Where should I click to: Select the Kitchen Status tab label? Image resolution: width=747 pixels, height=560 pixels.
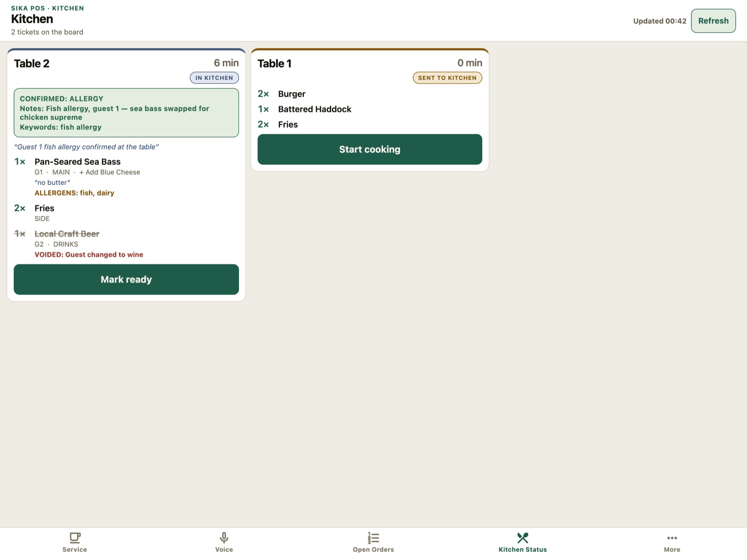(523, 550)
